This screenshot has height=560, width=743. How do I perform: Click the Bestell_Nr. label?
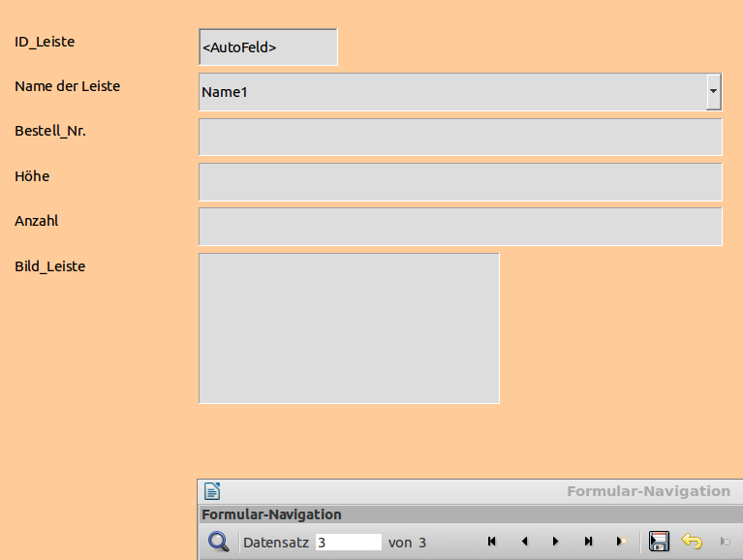(x=50, y=131)
